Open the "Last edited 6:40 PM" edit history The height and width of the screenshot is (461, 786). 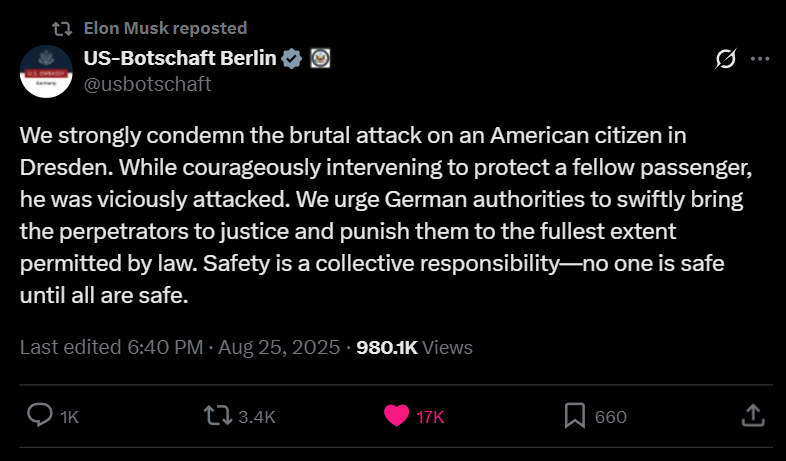click(x=110, y=347)
